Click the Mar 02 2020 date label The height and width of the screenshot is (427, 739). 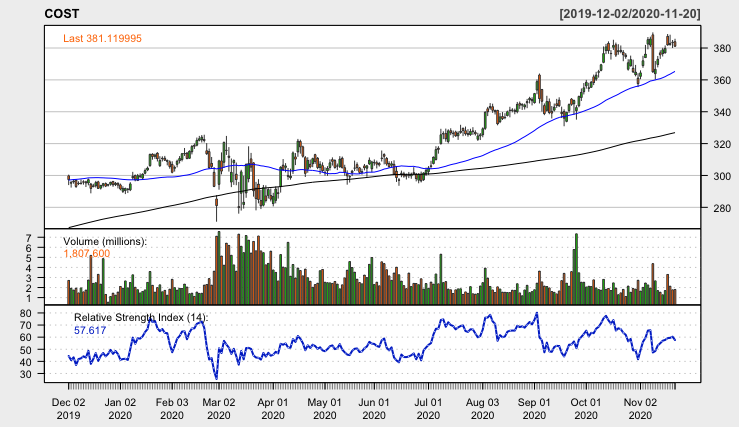[219, 409]
